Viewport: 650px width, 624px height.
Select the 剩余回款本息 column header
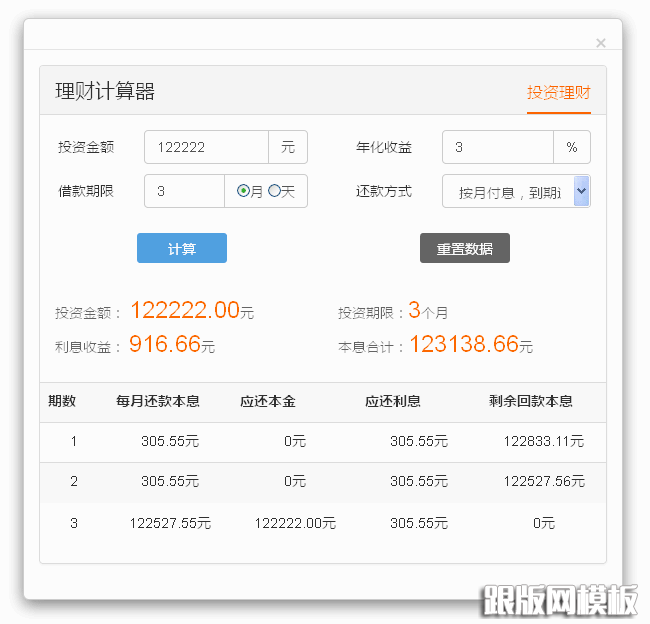531,401
